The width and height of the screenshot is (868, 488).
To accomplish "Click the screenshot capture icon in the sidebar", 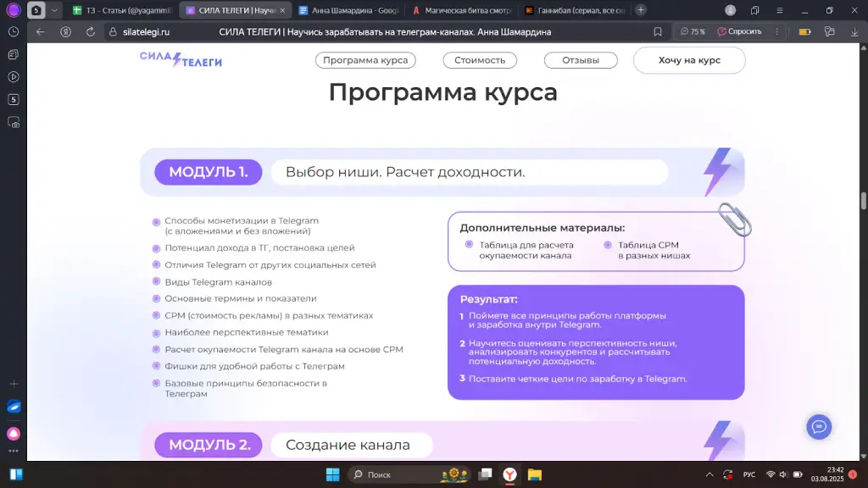I will click(x=14, y=122).
